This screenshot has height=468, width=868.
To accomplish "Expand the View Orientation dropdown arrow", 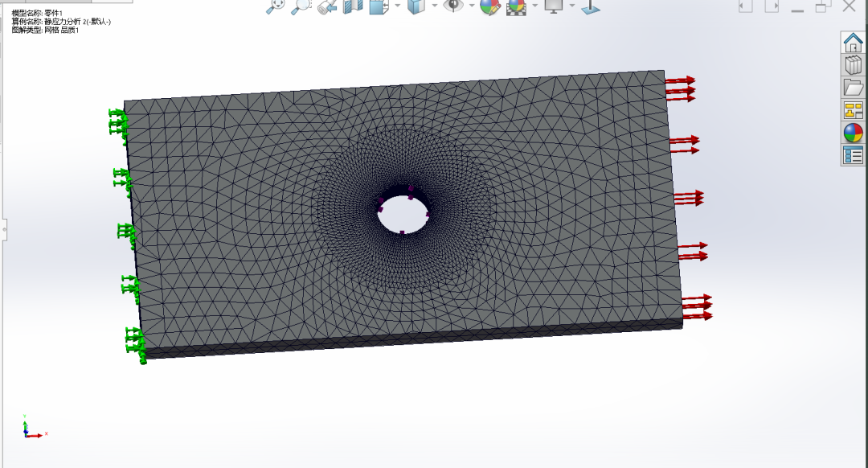I will (398, 6).
